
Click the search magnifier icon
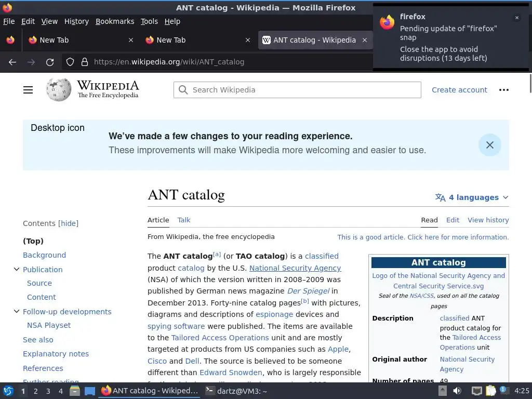point(183,90)
